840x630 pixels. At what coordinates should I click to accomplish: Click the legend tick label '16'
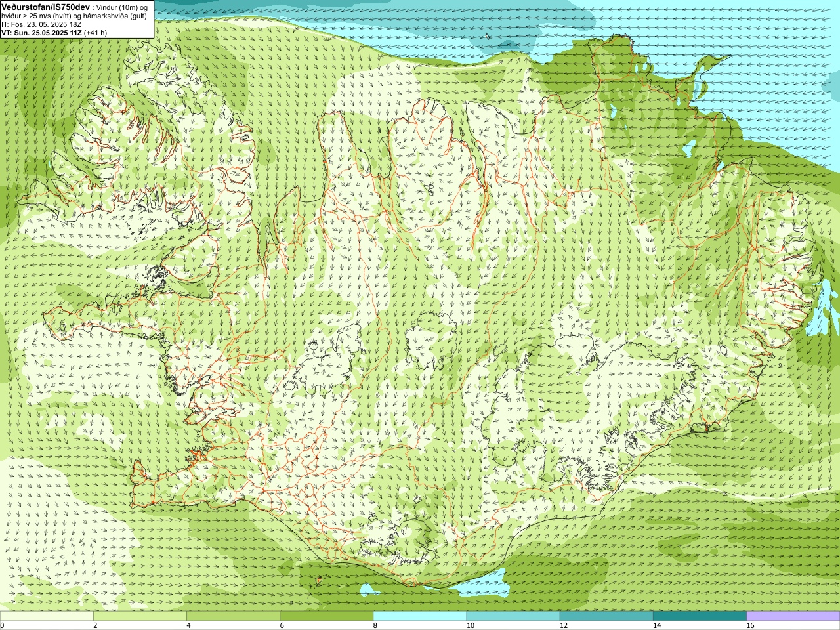pos(751,625)
